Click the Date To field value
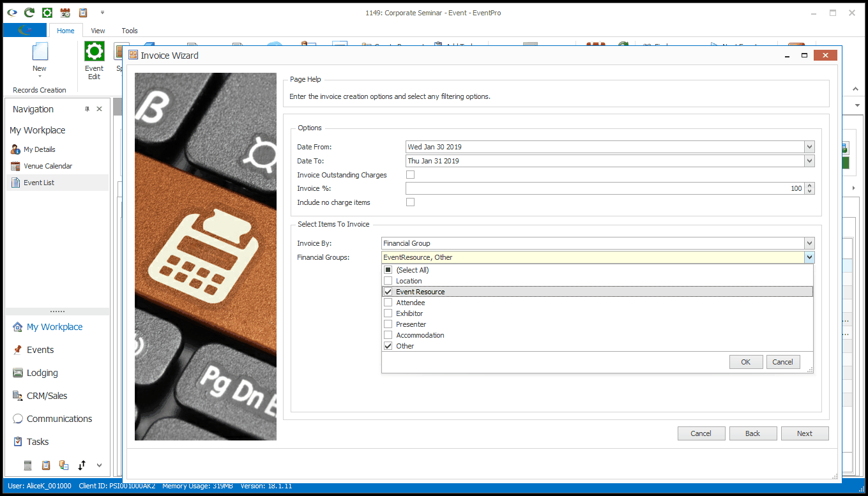The width and height of the screenshot is (868, 496). (x=605, y=161)
